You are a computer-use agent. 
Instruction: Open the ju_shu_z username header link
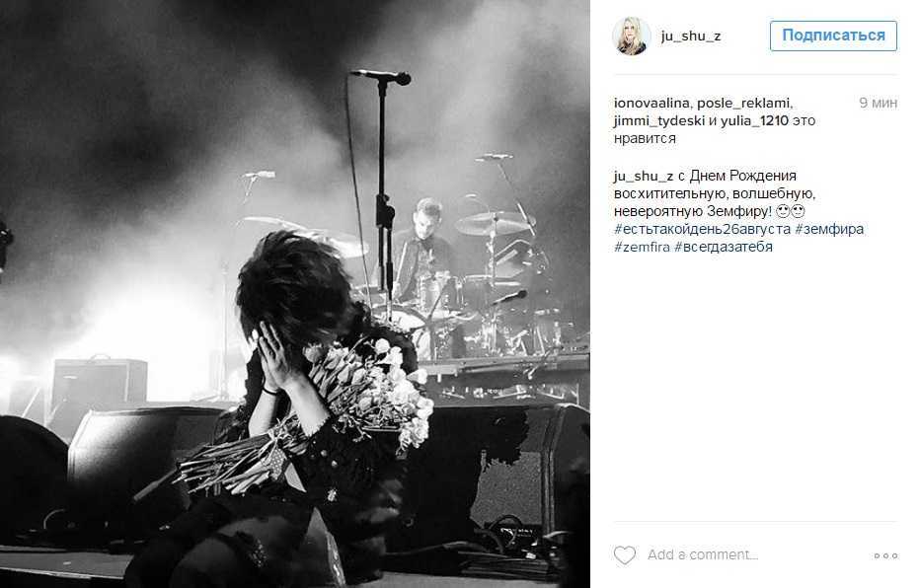pos(691,37)
